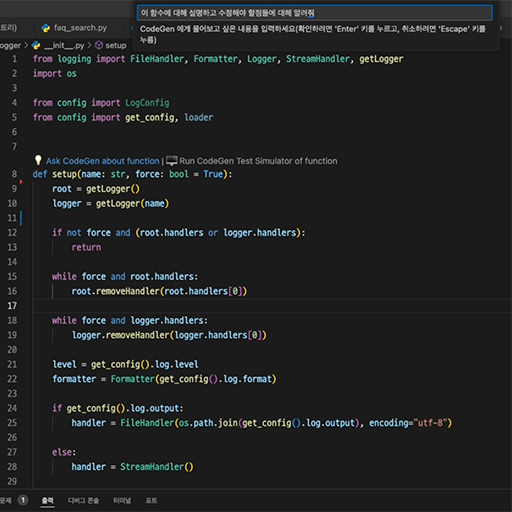The image size is (512, 512).
Task: Switch to the 터미널 panel tab
Action: (x=122, y=501)
